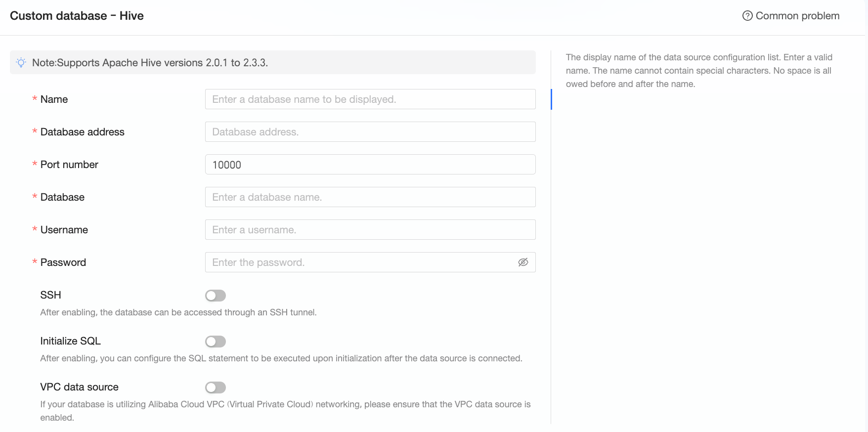The height and width of the screenshot is (432, 868).
Task: Click the Username text box
Action: [x=370, y=230]
